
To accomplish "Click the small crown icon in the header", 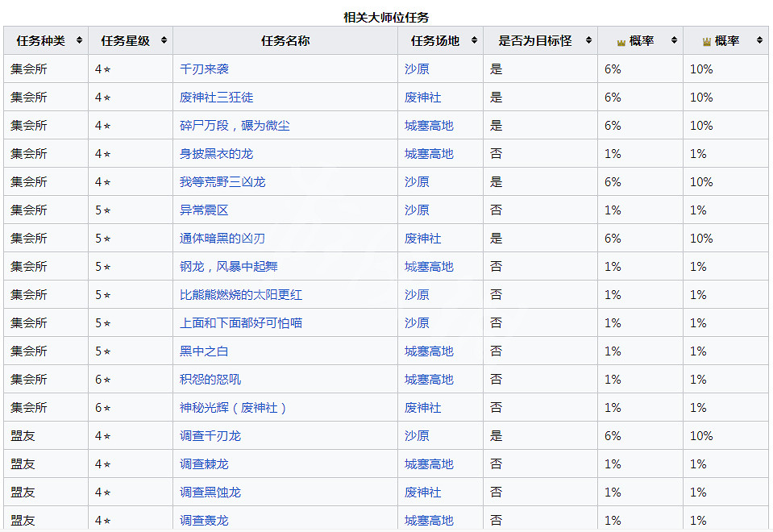I will pyautogui.click(x=621, y=41).
